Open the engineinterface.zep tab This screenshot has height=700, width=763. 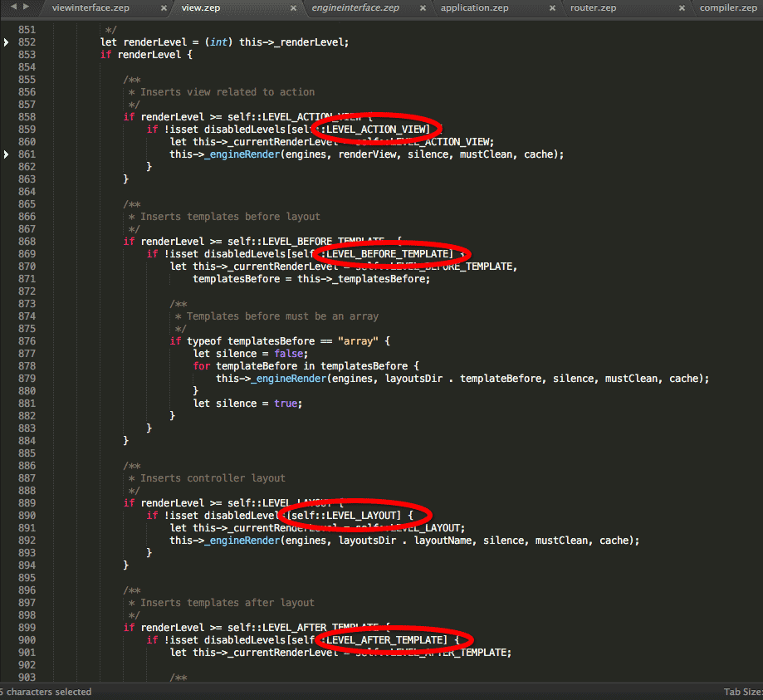click(x=355, y=7)
